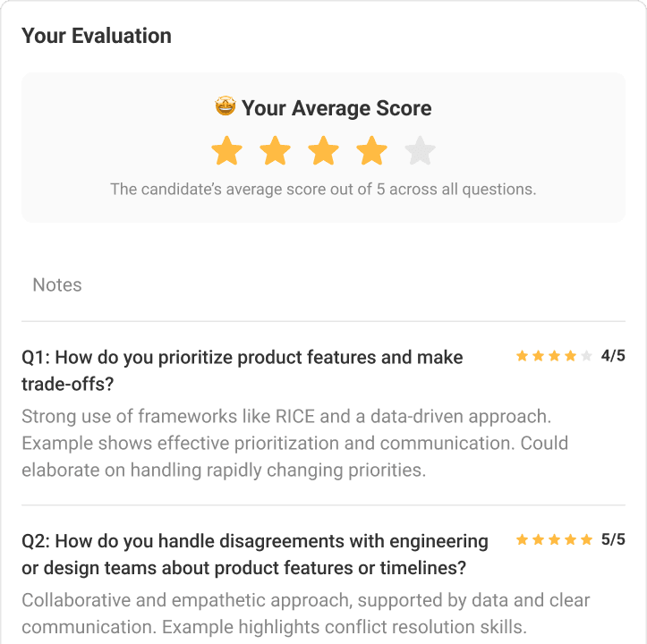Click the third large average score star
Image resolution: width=647 pixels, height=644 pixels.
(323, 151)
